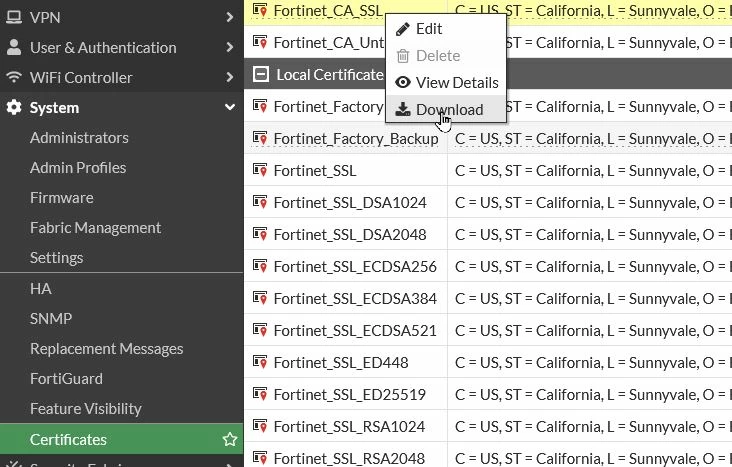Collapse the System menu chevron
The image size is (732, 467).
pos(229,107)
